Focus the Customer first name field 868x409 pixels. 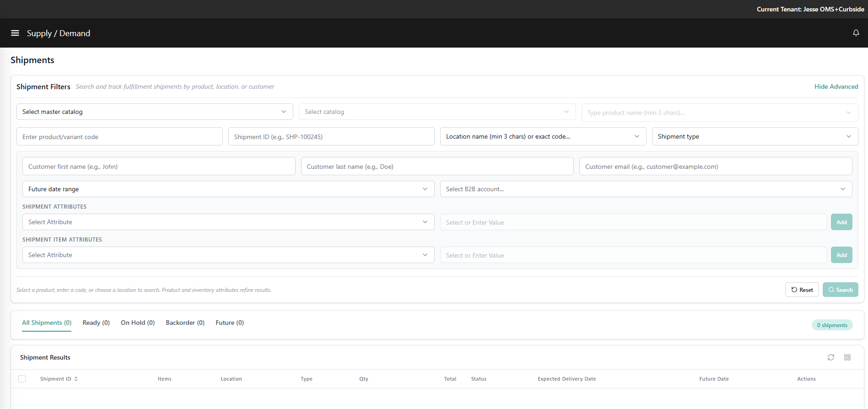[159, 166]
